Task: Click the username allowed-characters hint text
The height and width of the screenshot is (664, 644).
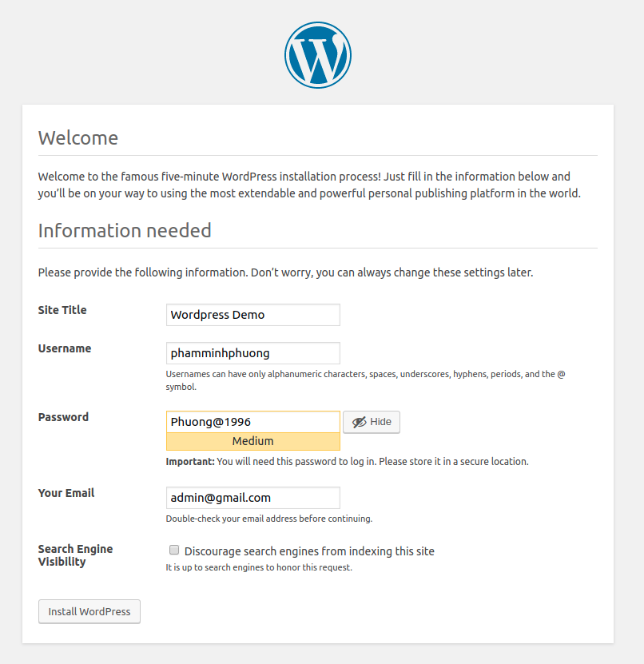Action: [365, 374]
